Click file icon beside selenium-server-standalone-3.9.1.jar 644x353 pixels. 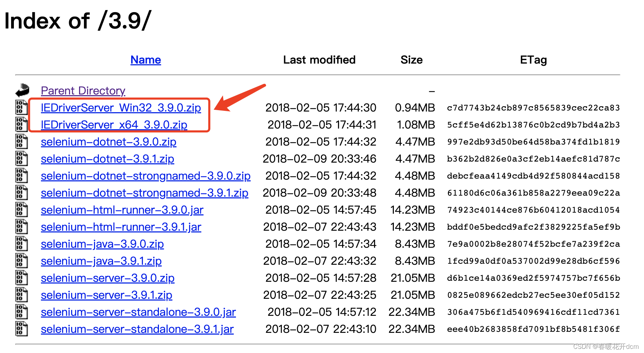22,329
